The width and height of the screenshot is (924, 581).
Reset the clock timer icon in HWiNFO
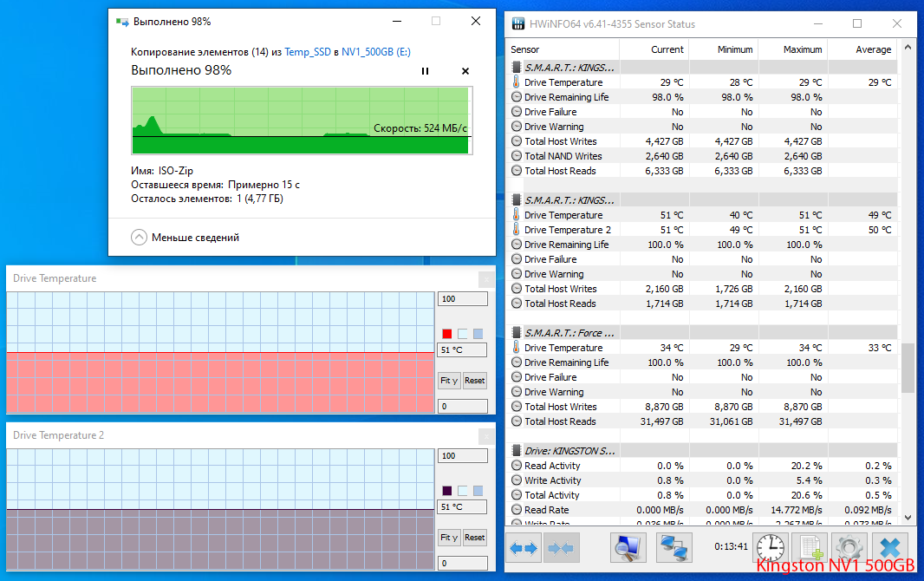coord(771,548)
